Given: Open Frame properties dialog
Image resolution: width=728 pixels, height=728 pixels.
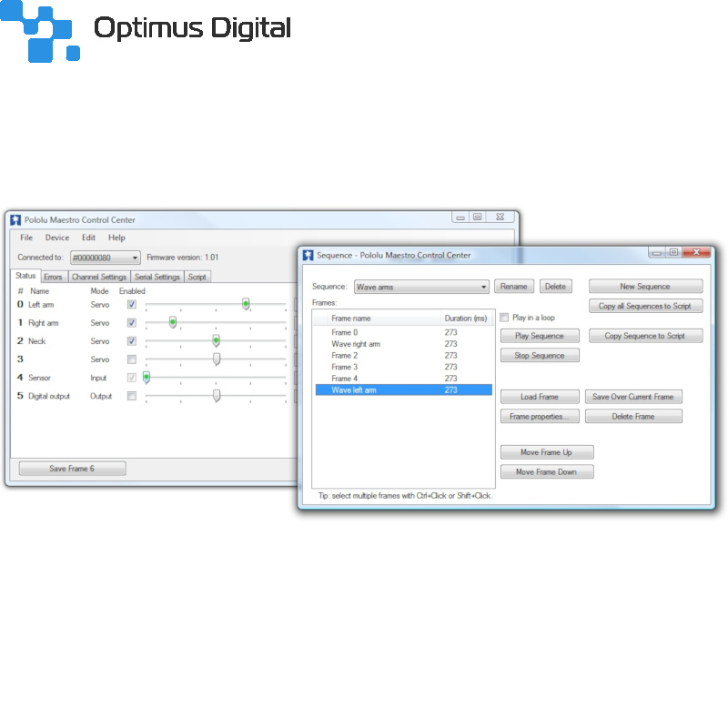Looking at the screenshot, I should [540, 417].
